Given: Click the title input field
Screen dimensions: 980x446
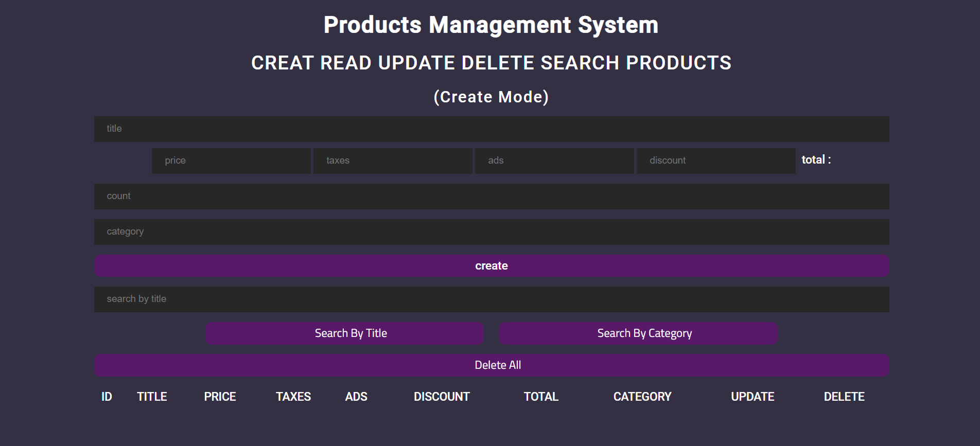Looking at the screenshot, I should [x=491, y=129].
